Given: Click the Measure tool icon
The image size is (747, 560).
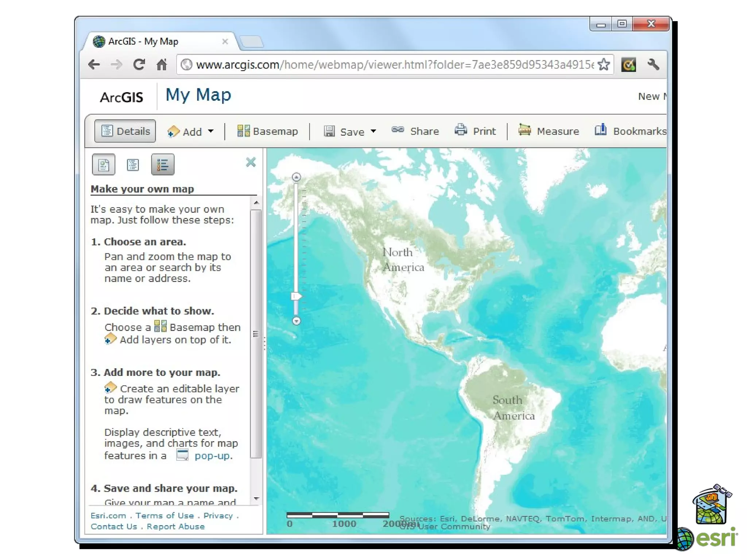Looking at the screenshot, I should (525, 130).
